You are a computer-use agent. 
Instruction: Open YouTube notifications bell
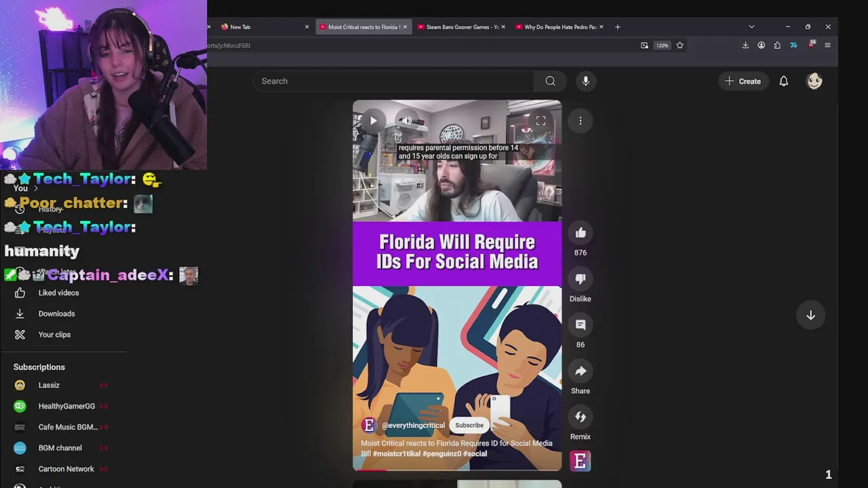[784, 81]
